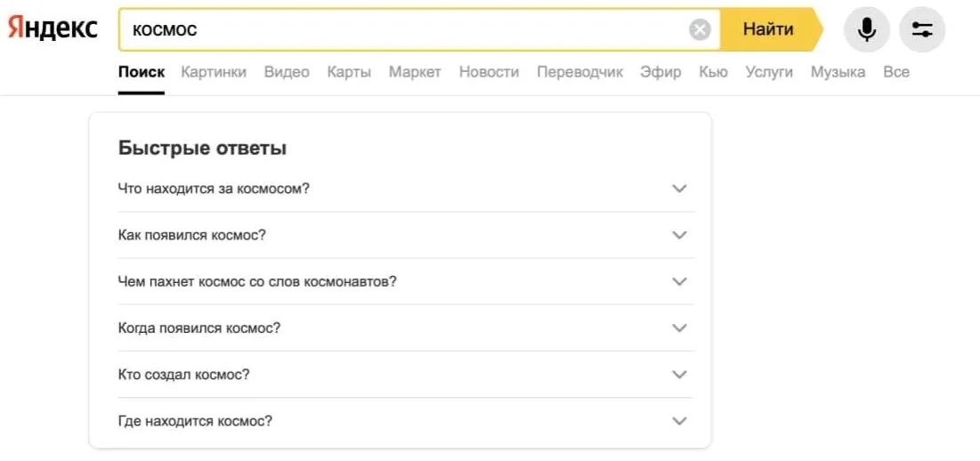Expand the chevron for Как появился космос
The width and height of the screenshot is (980, 461).
tap(679, 235)
